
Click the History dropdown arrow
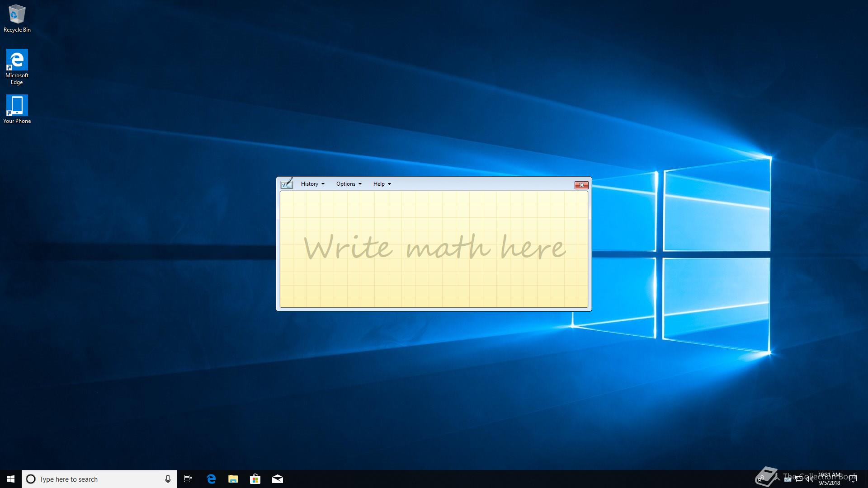[323, 184]
